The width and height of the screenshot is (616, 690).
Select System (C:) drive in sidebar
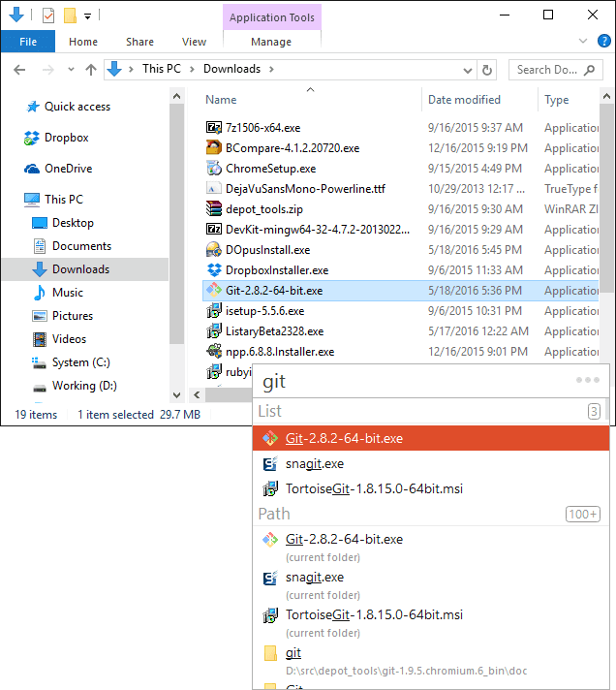click(x=81, y=362)
